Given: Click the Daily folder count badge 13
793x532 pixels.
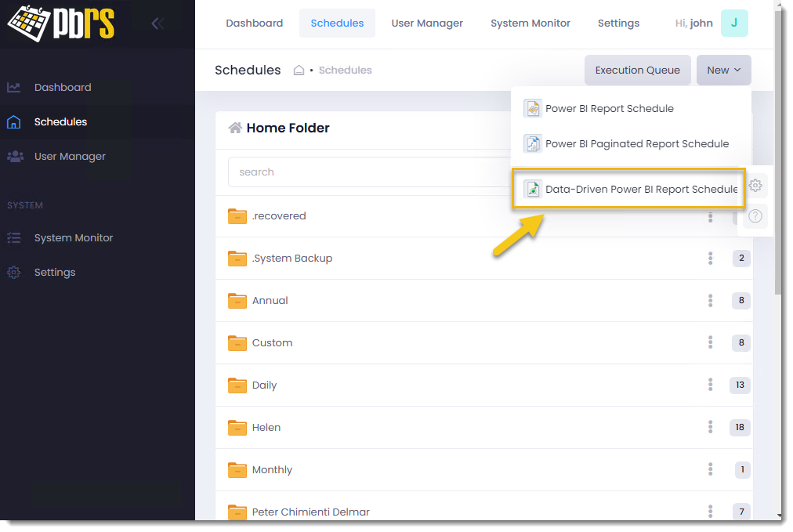Looking at the screenshot, I should click(x=740, y=385).
